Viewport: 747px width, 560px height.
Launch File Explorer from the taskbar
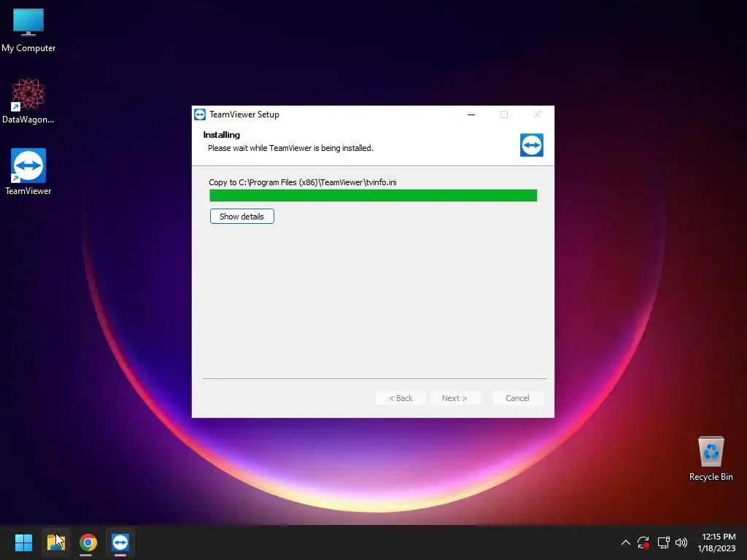click(56, 542)
